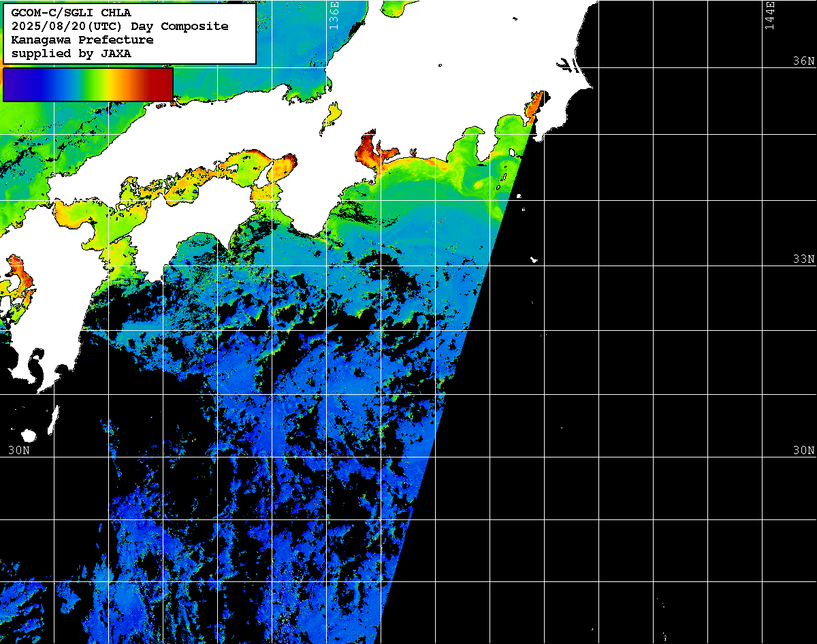Click the "30N" latitude label on the left
817x644 pixels.
click(19, 451)
